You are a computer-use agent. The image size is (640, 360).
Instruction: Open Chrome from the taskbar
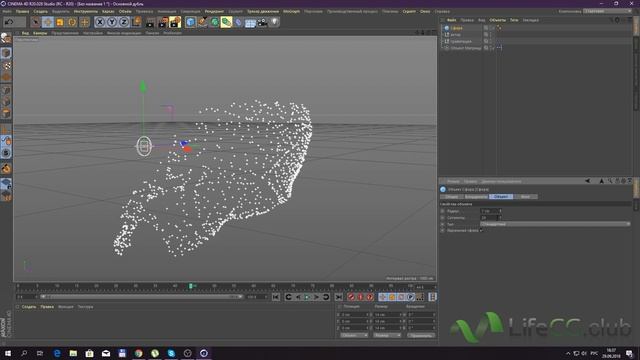tap(138, 353)
